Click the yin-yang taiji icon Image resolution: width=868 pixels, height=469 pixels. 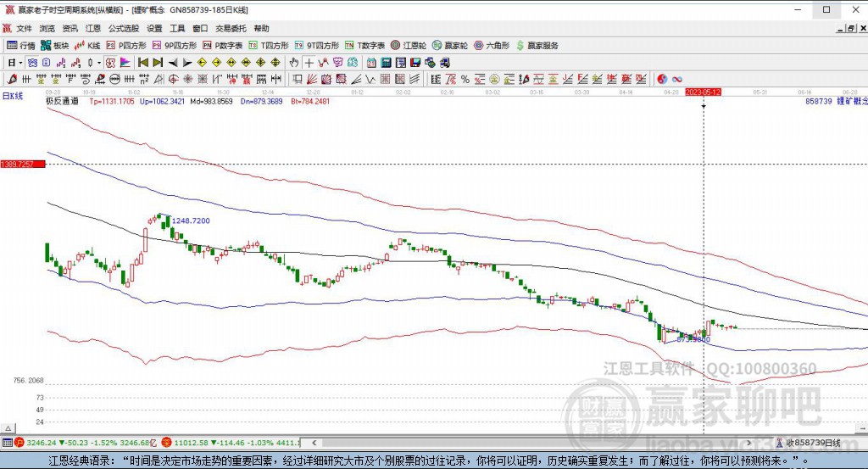click(662, 79)
